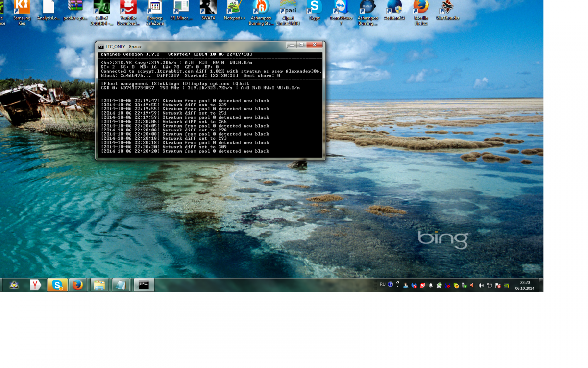
Task: Switch to Skype in the taskbar
Action: pyautogui.click(x=57, y=285)
